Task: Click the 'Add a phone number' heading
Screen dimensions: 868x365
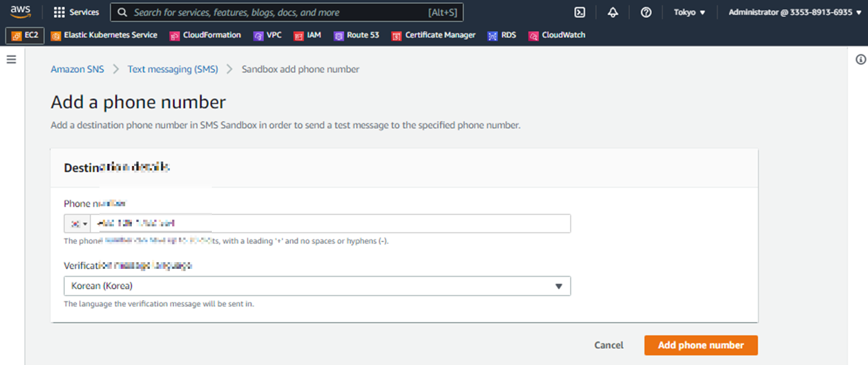Action: click(138, 102)
